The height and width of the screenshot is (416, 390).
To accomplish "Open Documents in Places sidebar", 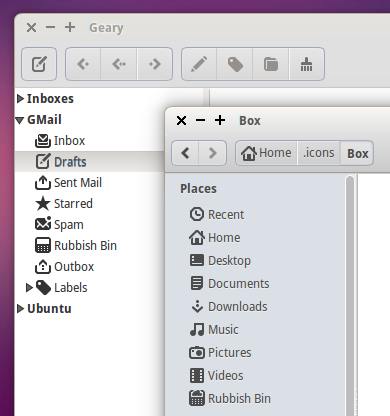I will tap(239, 284).
